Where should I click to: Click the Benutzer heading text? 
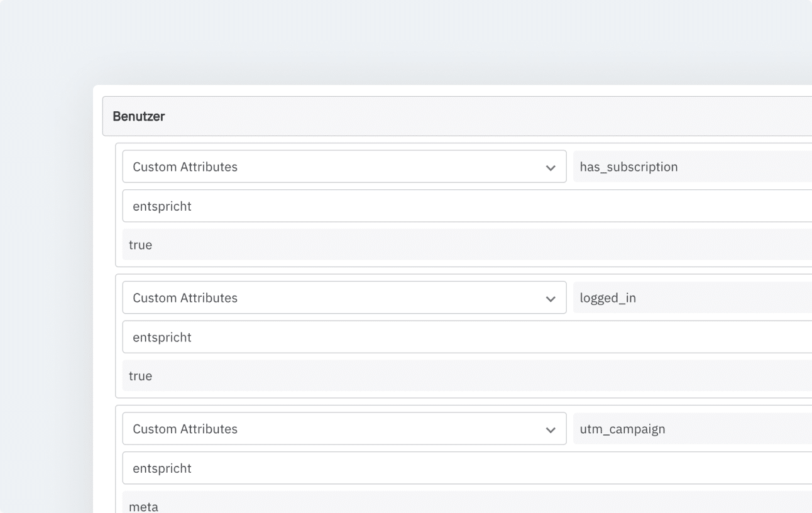[139, 116]
